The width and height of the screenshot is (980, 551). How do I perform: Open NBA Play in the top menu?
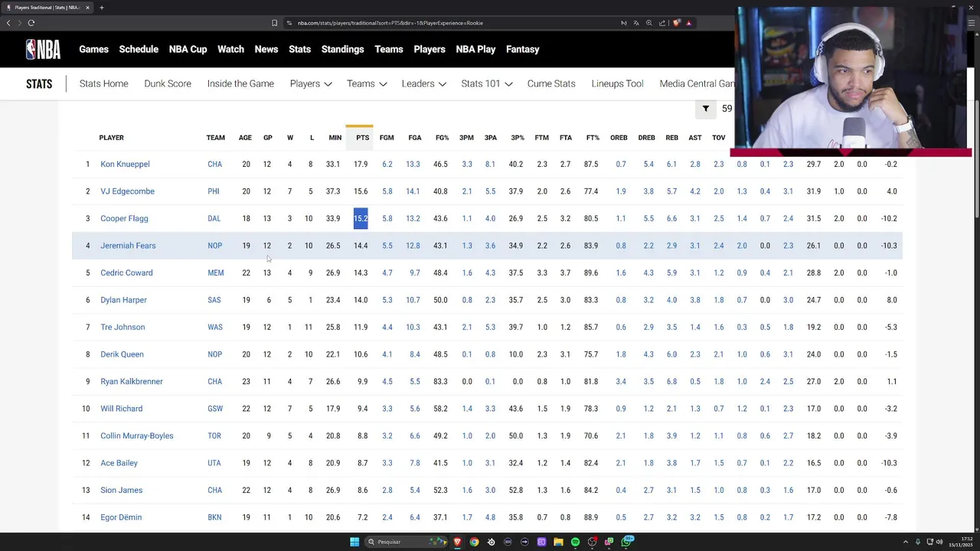pyautogui.click(x=475, y=49)
